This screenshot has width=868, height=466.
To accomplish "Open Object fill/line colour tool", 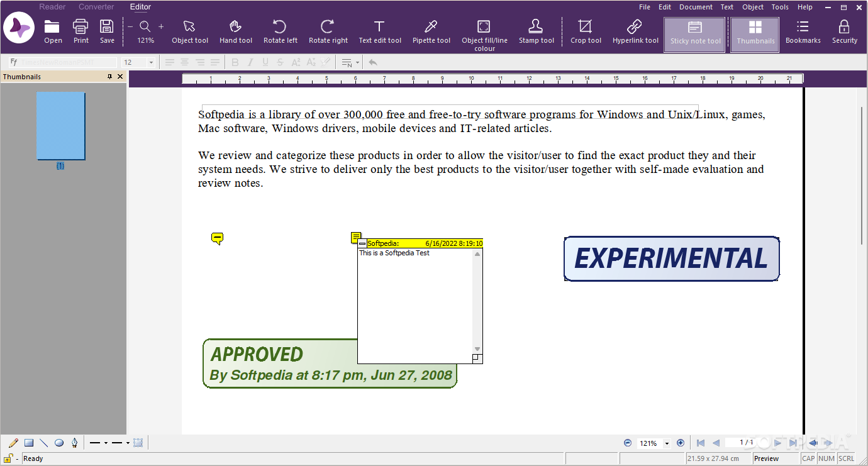I will click(x=484, y=35).
